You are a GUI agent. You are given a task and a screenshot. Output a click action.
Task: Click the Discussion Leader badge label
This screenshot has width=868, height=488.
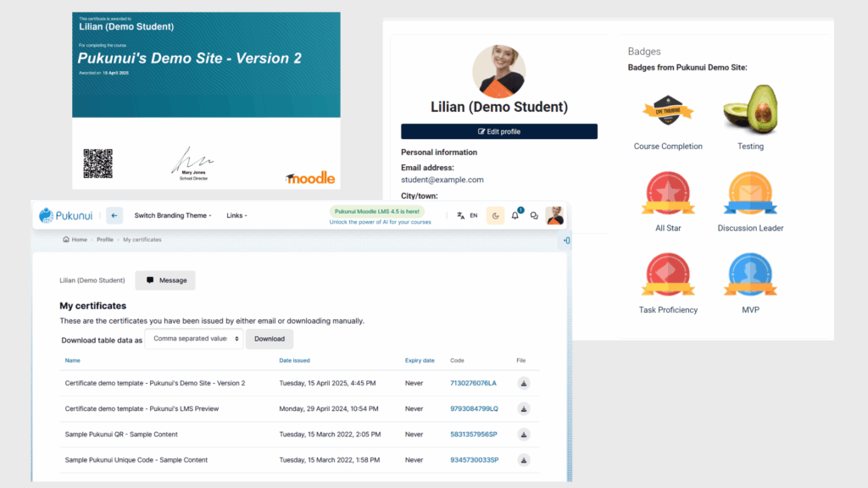pos(751,228)
